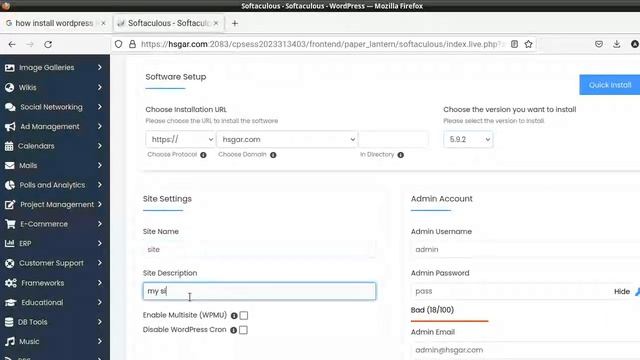
Task: Click the Mails envelope icon
Action: point(9,166)
